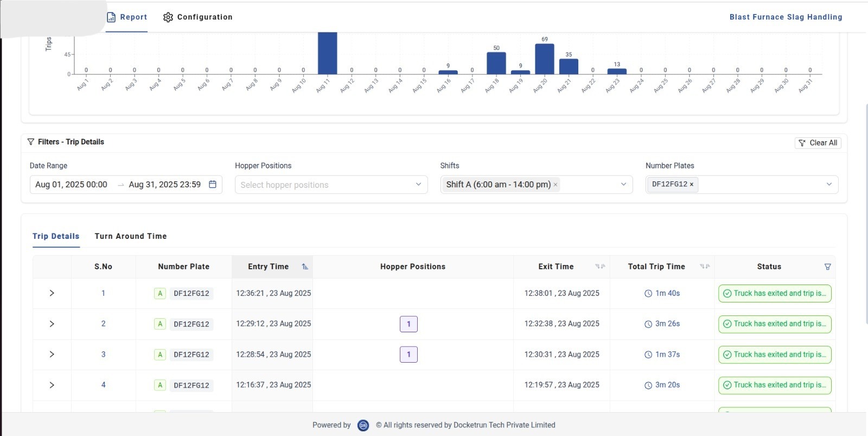Click the Aug 20 bar in chart
Image resolution: width=868 pixels, height=436 pixels.
point(544,59)
